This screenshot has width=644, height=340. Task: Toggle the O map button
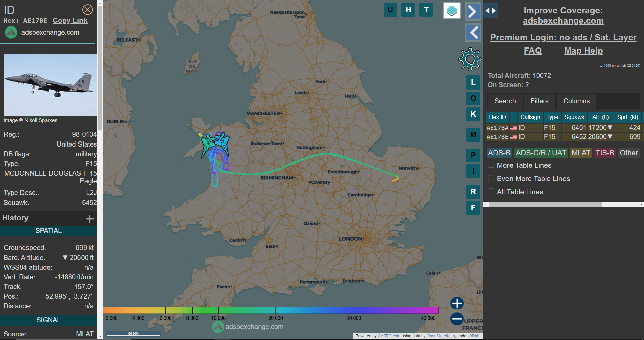[x=473, y=98]
